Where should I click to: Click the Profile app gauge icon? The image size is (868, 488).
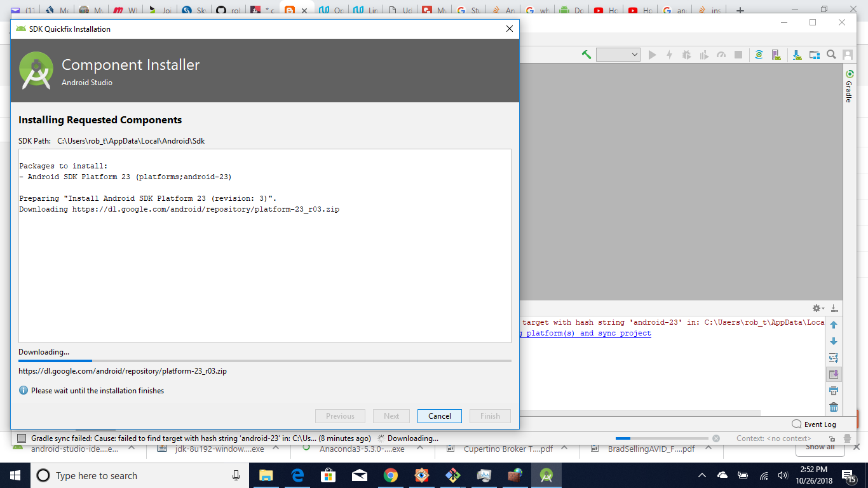[x=721, y=55]
